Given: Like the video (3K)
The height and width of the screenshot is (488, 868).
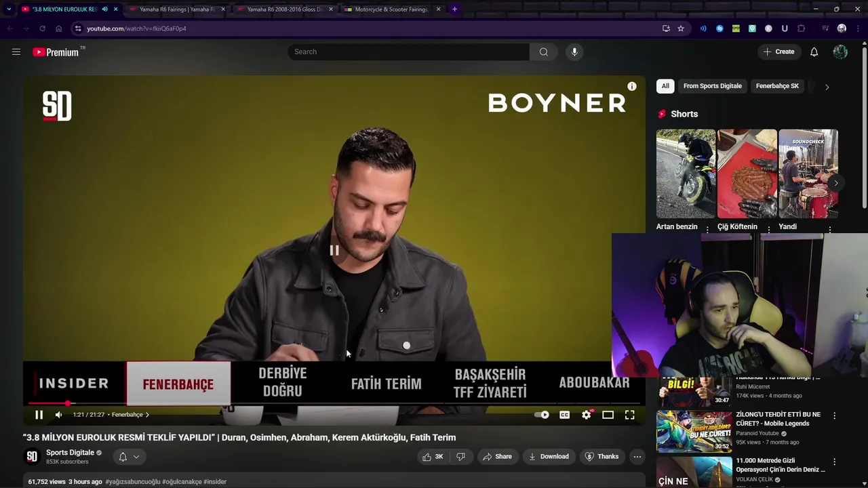Looking at the screenshot, I should [432, 457].
